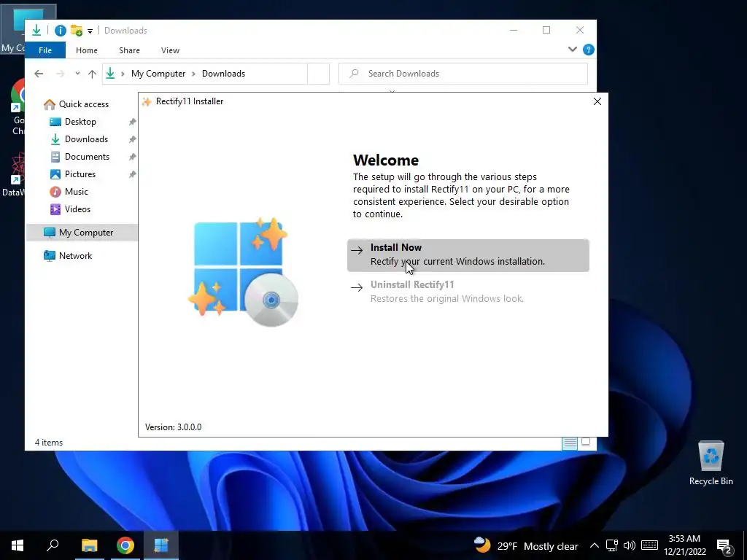Image resolution: width=747 pixels, height=560 pixels.
Task: Choose Uninstall Rectify11 option
Action: tap(468, 292)
